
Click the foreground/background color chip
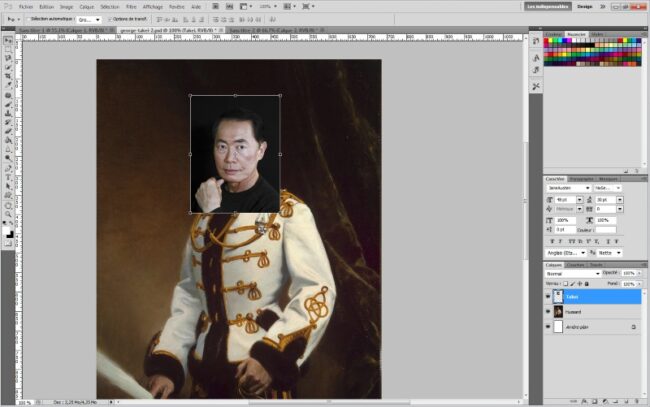[x=9, y=231]
